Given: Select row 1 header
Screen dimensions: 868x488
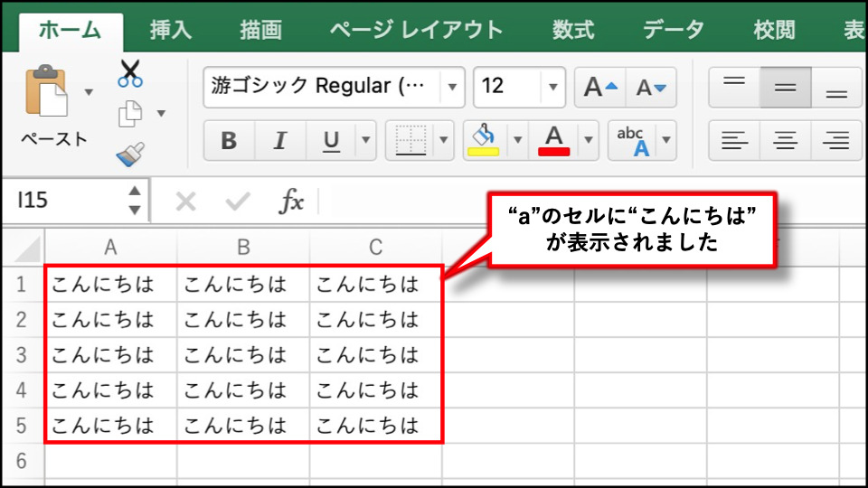Looking at the screenshot, I should pos(22,285).
